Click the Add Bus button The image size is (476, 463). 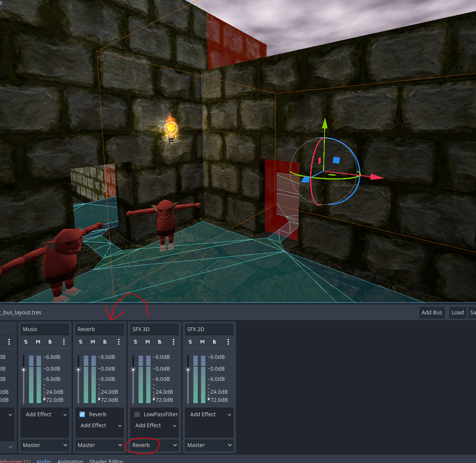pos(432,312)
